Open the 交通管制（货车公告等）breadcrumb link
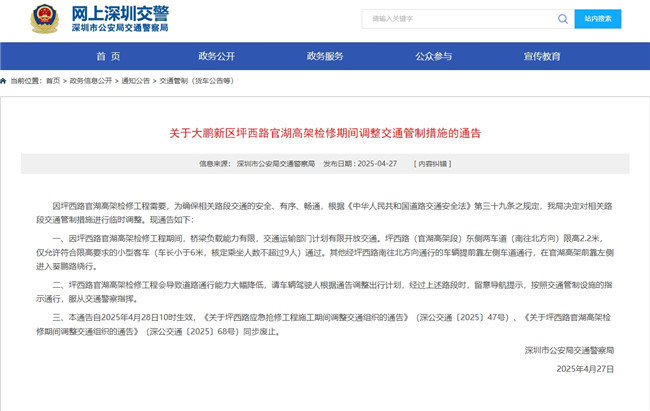 pos(193,79)
